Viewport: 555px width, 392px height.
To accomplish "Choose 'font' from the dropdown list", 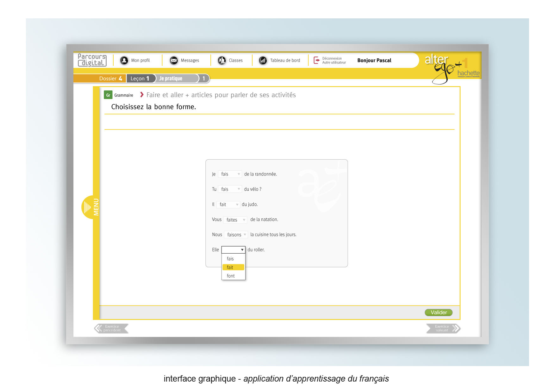I will 231,276.
